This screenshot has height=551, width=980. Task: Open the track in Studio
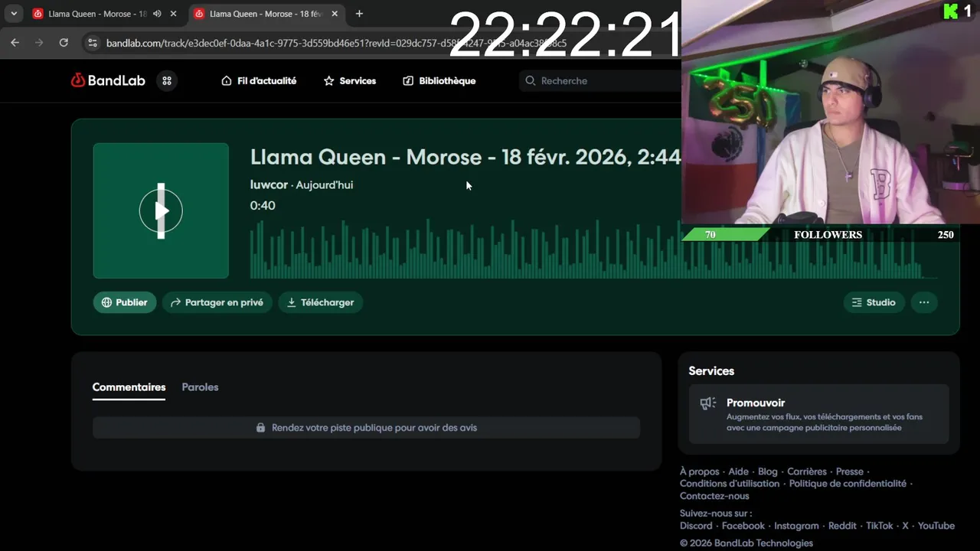click(874, 302)
